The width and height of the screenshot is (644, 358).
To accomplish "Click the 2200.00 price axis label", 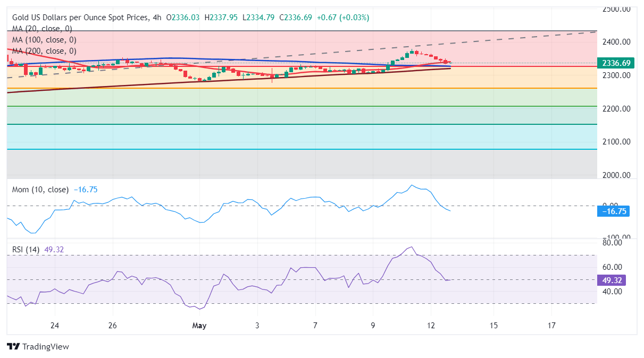I will 617,109.
